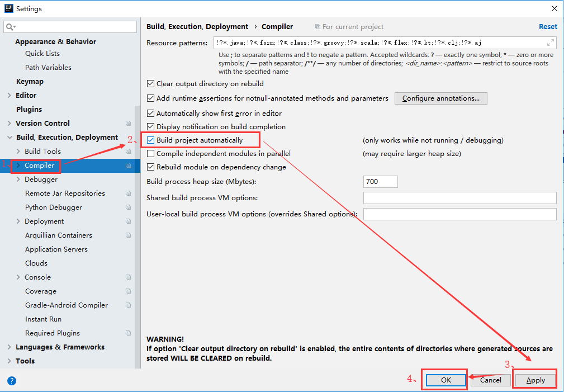The width and height of the screenshot is (564, 392).
Task: Open Plugins settings
Action: pos(29,110)
